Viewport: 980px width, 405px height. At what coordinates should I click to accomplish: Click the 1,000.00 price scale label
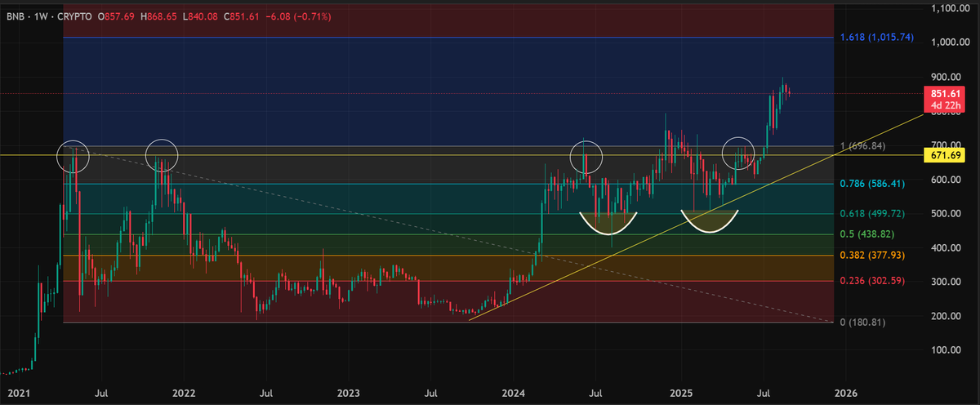tap(952, 42)
